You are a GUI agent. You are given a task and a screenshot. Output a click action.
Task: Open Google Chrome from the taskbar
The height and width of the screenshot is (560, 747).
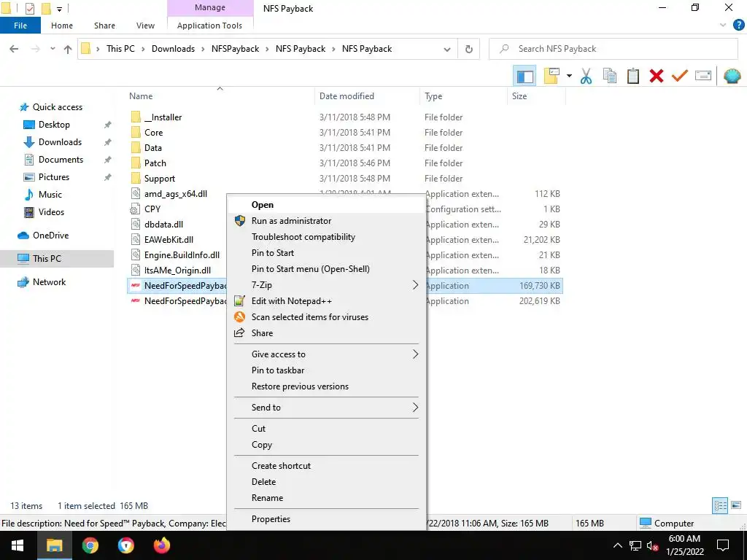tap(90, 545)
